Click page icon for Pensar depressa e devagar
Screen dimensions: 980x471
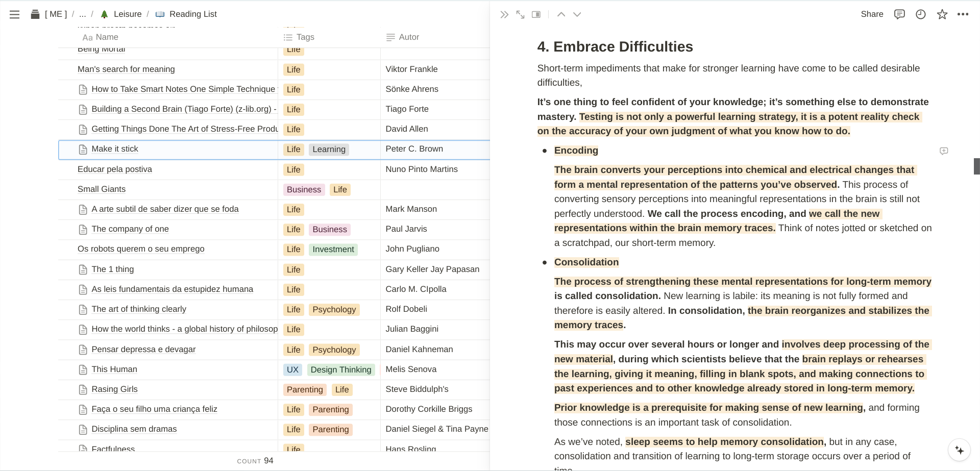coord(83,350)
